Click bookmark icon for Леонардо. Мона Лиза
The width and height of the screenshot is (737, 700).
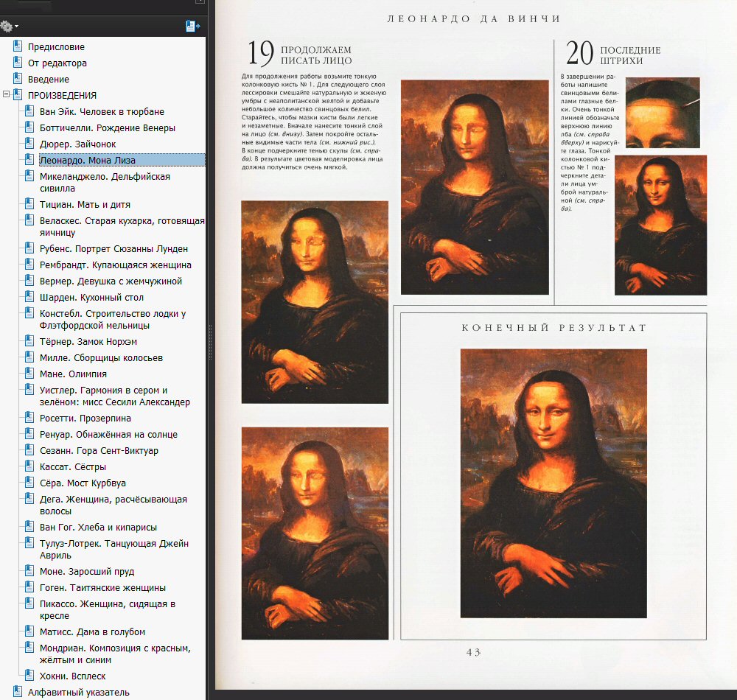click(29, 160)
